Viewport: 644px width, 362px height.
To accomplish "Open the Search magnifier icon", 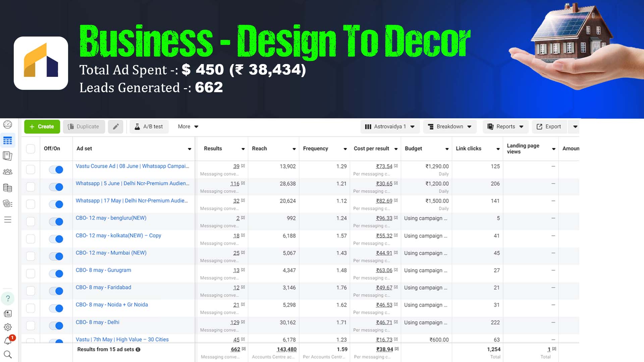I will click(x=8, y=354).
